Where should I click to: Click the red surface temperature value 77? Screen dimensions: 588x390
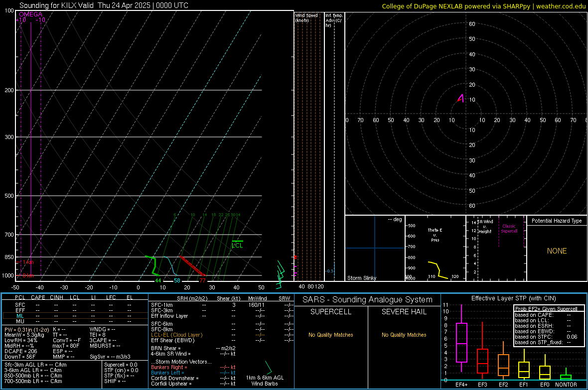point(202,280)
